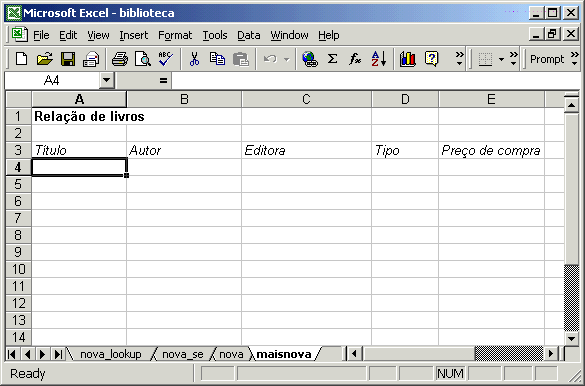The height and width of the screenshot is (386, 585).
Task: Click the Name Box showing A4
Action: [52, 80]
